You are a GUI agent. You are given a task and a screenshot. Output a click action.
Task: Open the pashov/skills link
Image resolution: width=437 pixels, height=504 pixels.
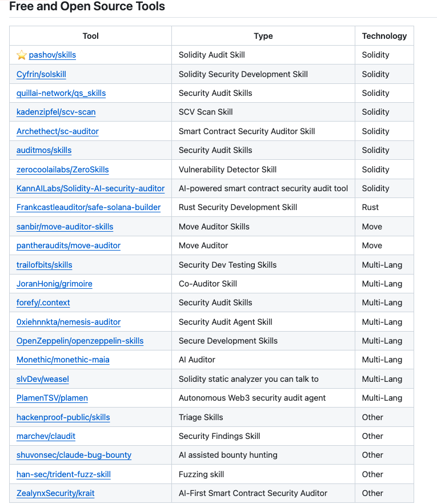(52, 55)
